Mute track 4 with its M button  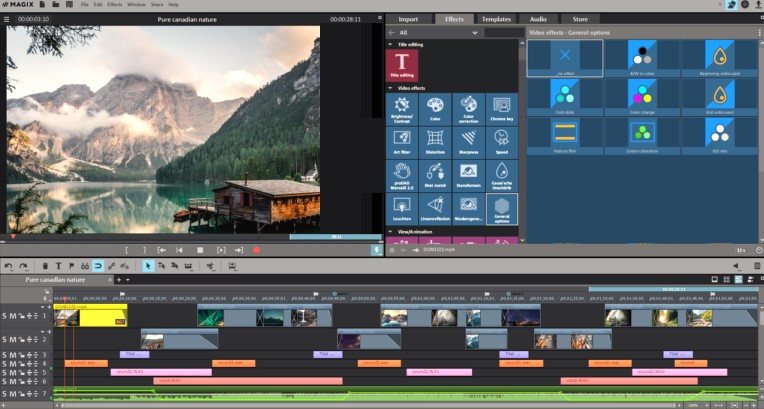coord(13,364)
